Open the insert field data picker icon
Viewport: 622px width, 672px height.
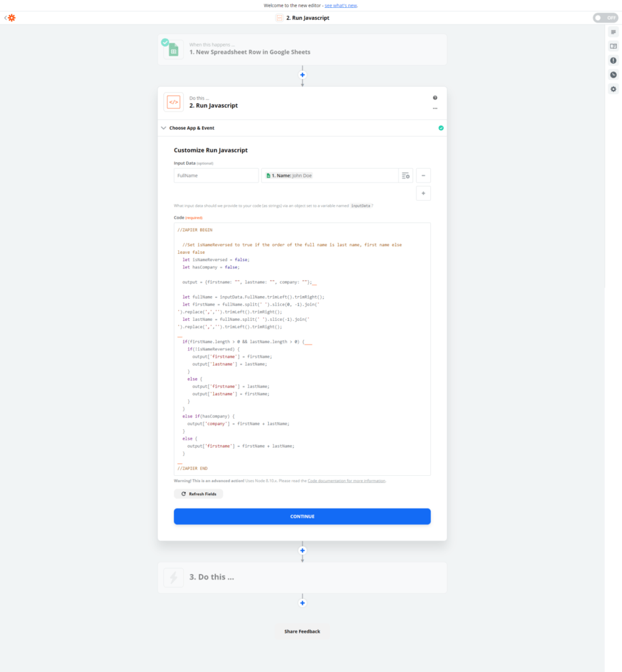click(x=405, y=176)
